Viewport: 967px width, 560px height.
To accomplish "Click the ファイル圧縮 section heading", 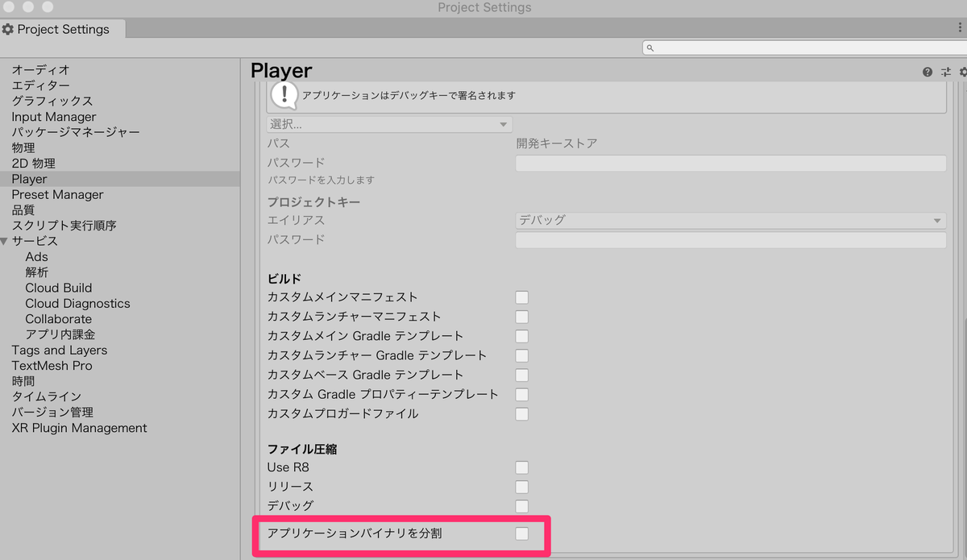I will (302, 449).
